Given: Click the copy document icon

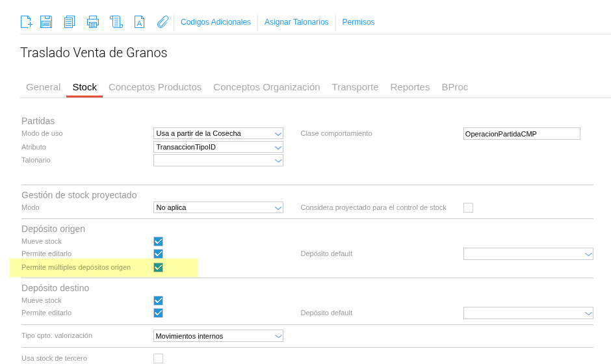Looking at the screenshot, I should pos(70,22).
